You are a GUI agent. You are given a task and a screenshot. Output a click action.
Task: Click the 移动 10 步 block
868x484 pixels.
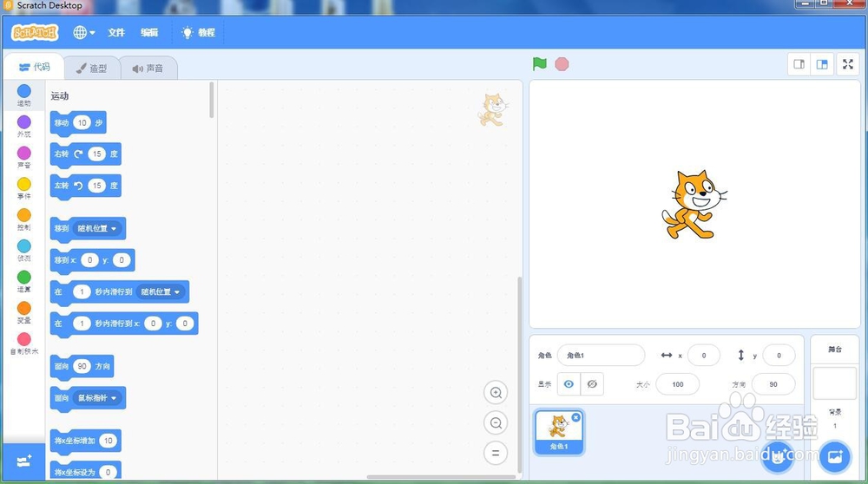click(x=78, y=123)
